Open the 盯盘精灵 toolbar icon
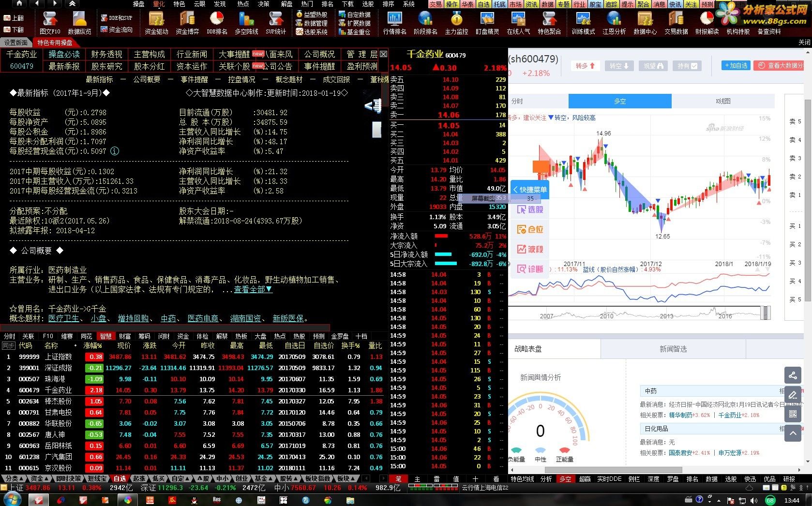 coord(487,22)
